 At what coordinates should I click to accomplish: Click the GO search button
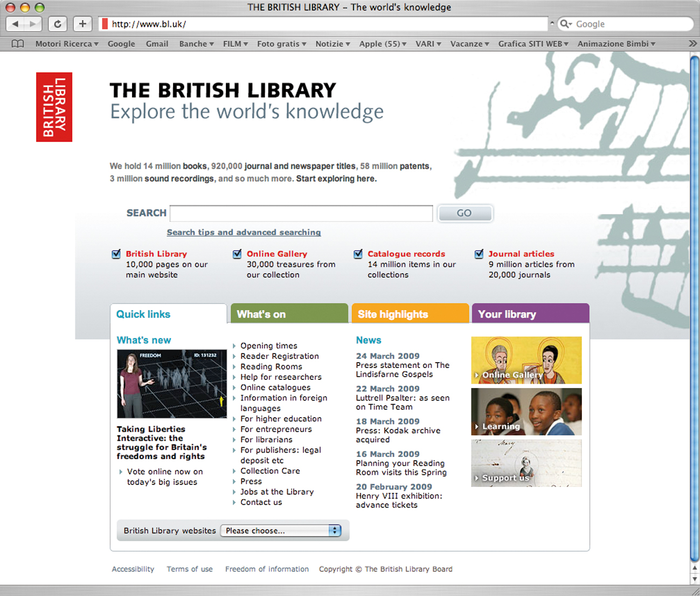coord(465,213)
